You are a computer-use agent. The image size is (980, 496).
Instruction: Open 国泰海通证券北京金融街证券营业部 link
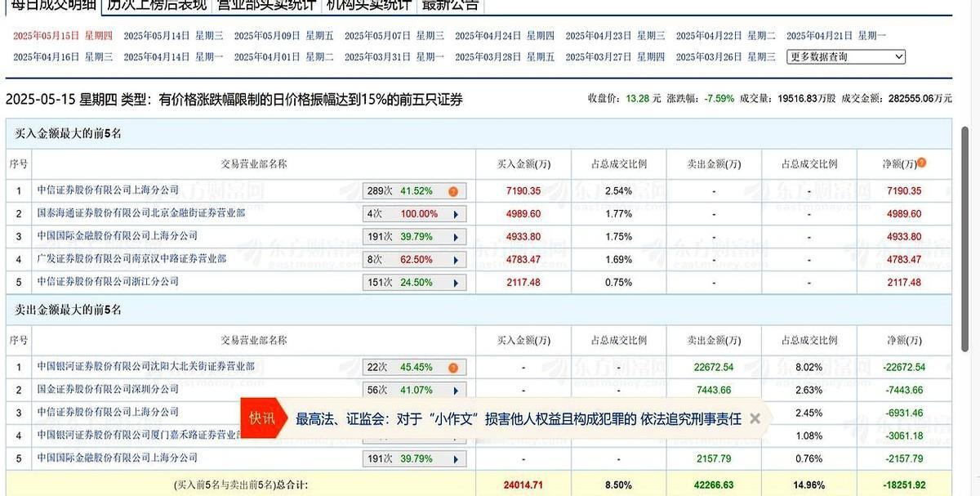141,213
